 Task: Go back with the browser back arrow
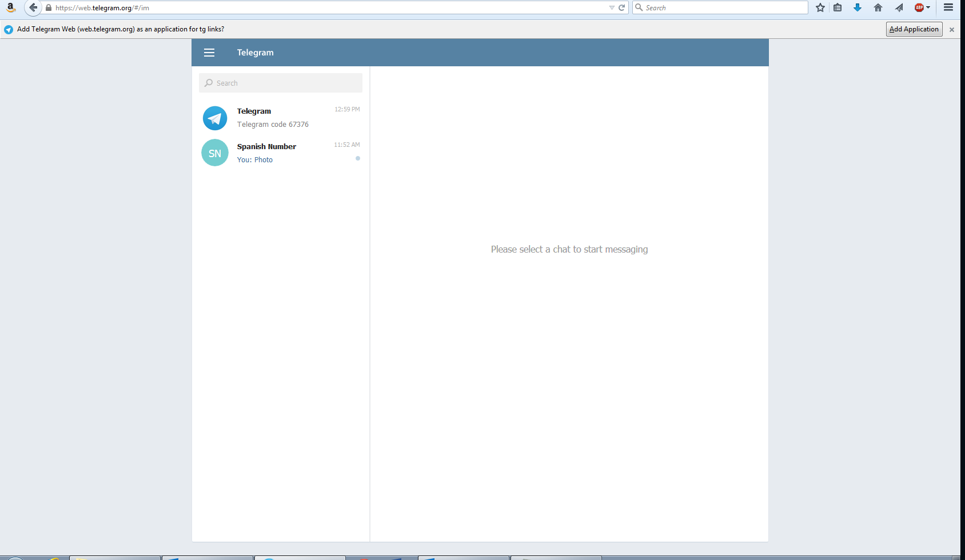click(33, 7)
